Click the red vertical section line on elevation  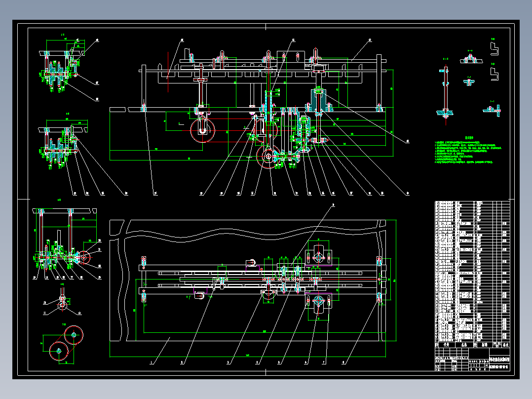pos(168,72)
